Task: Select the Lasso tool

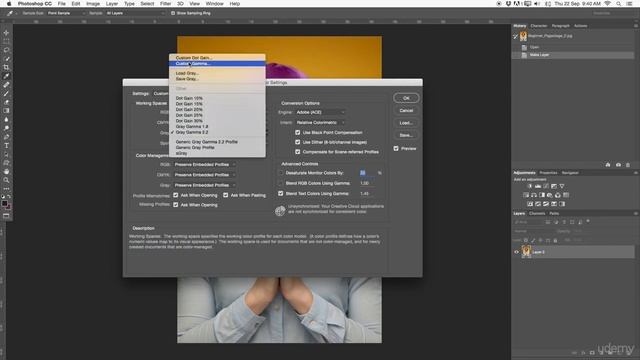Action: [6, 50]
